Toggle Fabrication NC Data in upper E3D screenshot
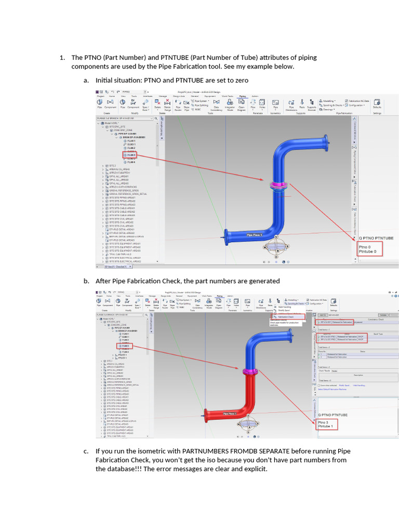The height and width of the screenshot is (532, 399). click(x=357, y=101)
